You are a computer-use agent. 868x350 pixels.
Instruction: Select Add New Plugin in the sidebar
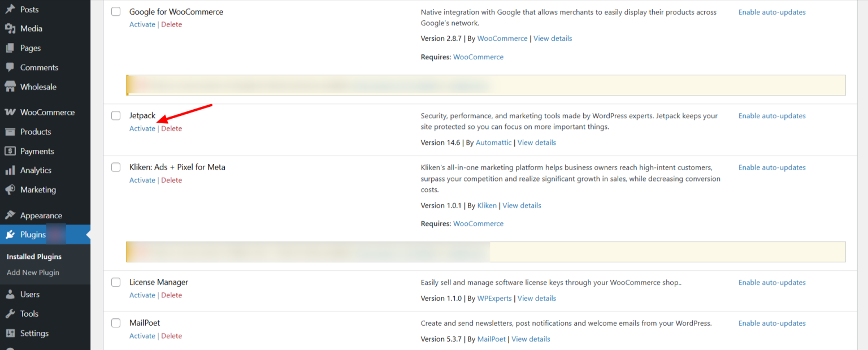click(x=32, y=272)
